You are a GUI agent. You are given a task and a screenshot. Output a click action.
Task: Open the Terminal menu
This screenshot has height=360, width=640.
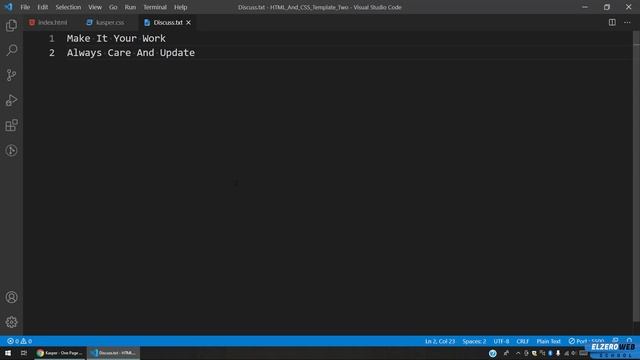[155, 7]
